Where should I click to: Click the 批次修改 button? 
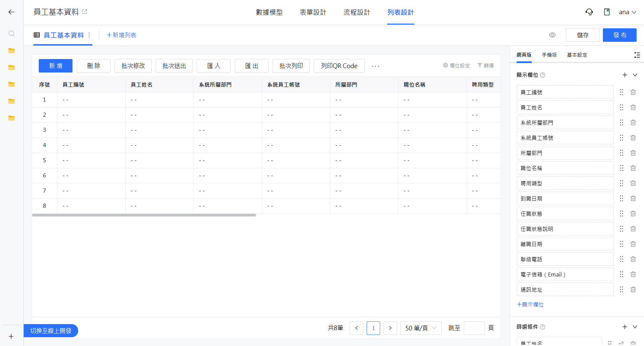pos(133,66)
